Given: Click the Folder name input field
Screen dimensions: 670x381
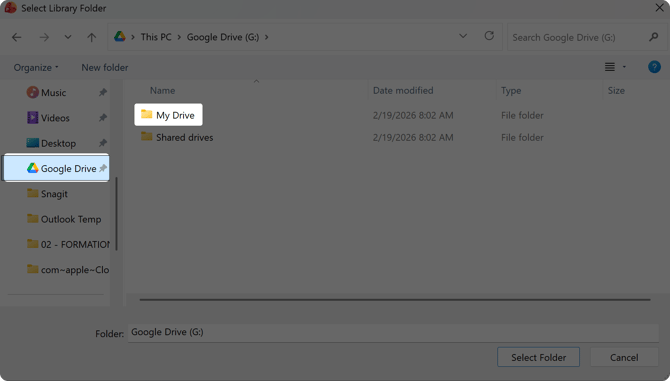Looking at the screenshot, I should pyautogui.click(x=393, y=332).
